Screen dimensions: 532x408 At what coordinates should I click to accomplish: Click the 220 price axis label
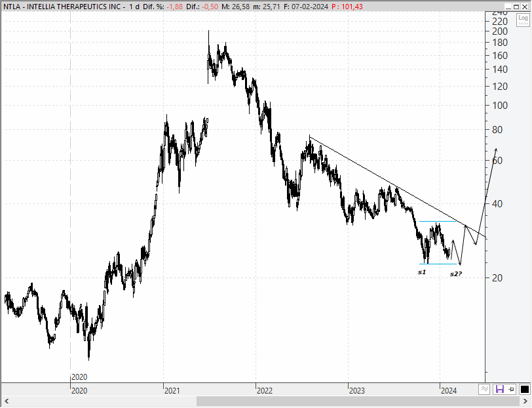click(x=500, y=22)
